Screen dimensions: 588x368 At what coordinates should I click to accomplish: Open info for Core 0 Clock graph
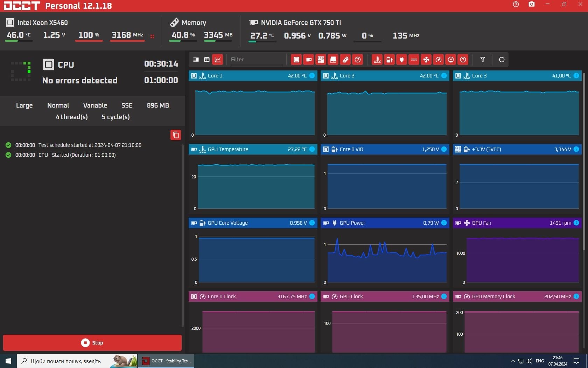[x=312, y=297]
